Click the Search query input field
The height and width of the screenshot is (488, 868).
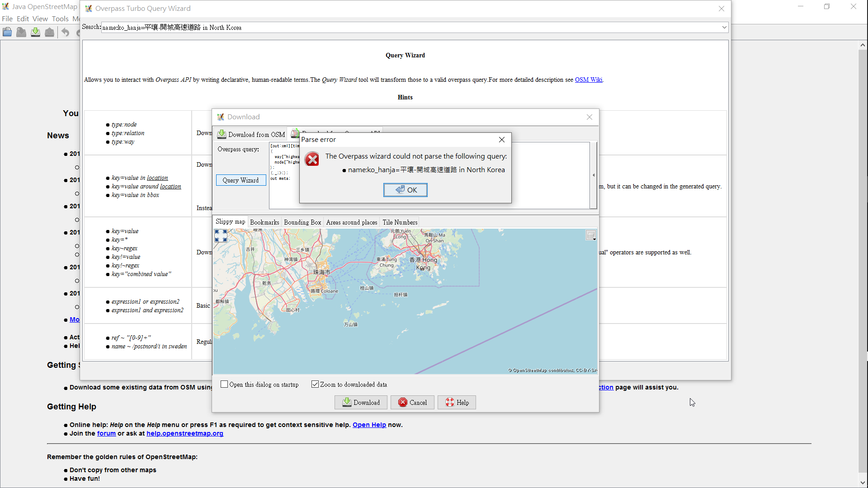click(x=407, y=27)
